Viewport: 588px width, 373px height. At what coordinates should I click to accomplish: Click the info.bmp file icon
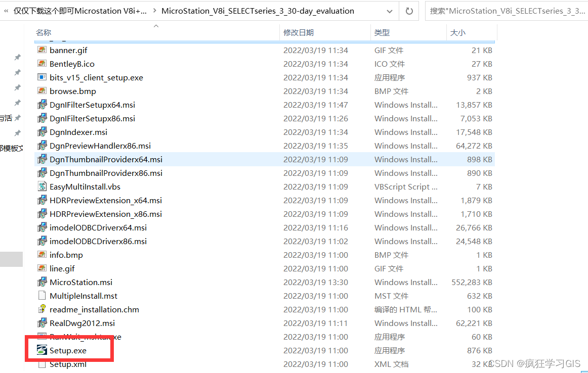(x=42, y=255)
